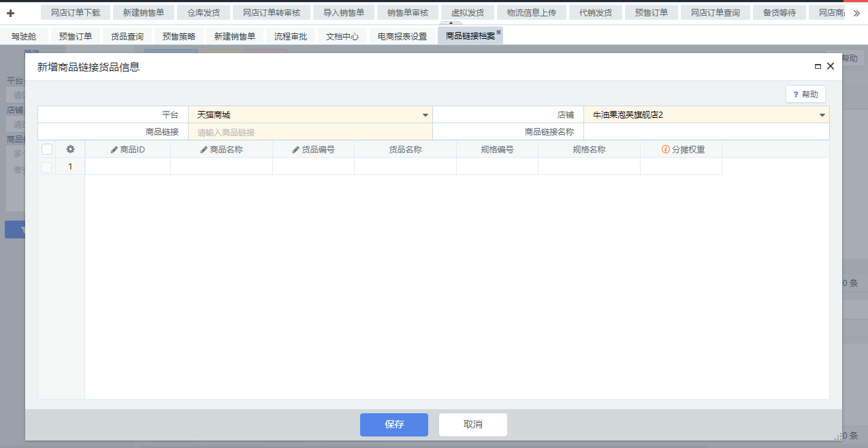Open the 店铺 dropdown list

click(822, 115)
